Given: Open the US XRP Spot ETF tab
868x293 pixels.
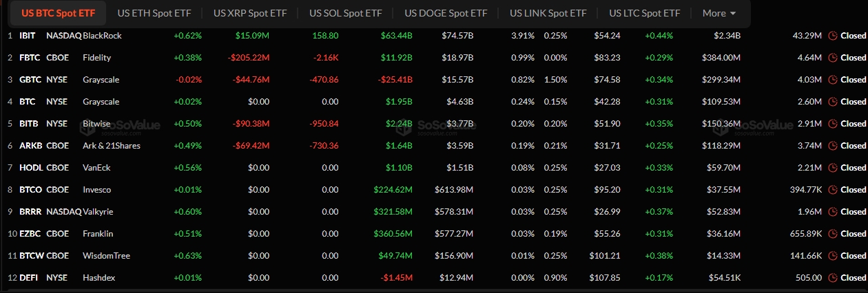Looking at the screenshot, I should (x=249, y=13).
